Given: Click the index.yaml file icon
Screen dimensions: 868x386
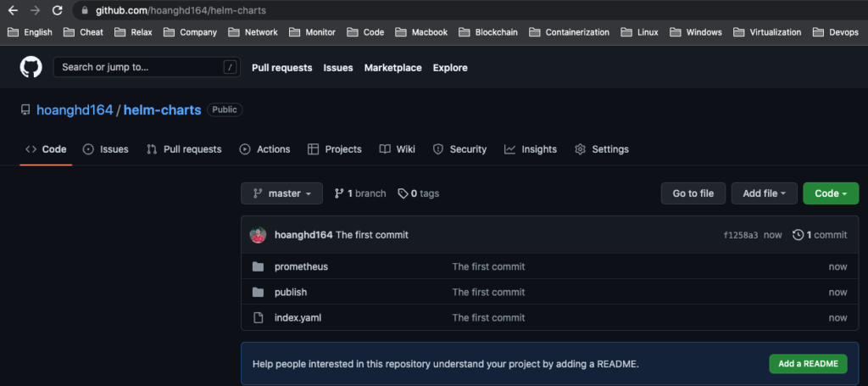Looking at the screenshot, I should (258, 318).
